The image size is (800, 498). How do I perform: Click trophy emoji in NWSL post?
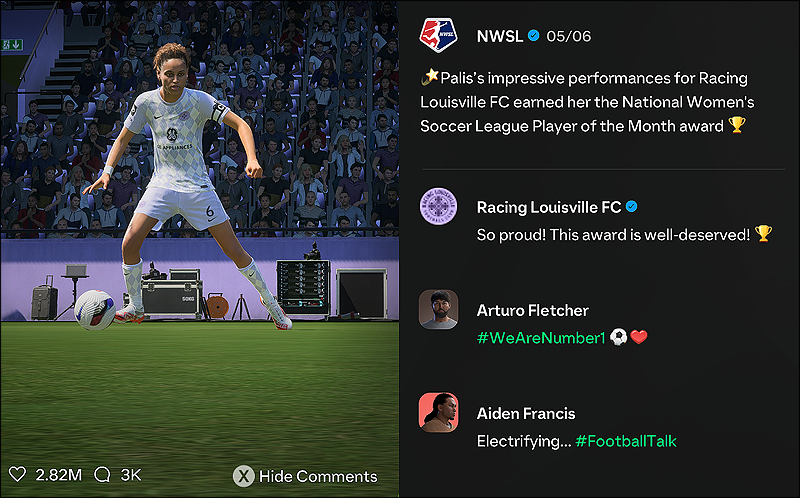[x=737, y=125]
